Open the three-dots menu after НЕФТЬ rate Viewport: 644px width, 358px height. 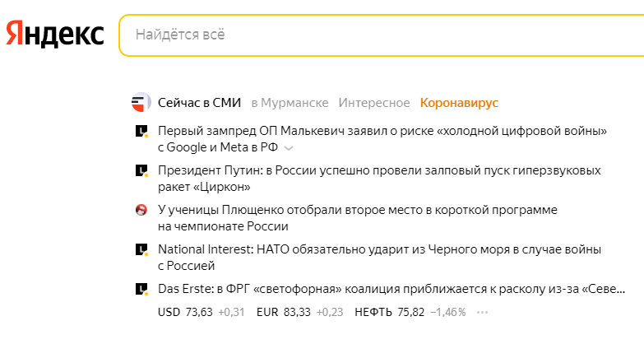[x=482, y=313]
